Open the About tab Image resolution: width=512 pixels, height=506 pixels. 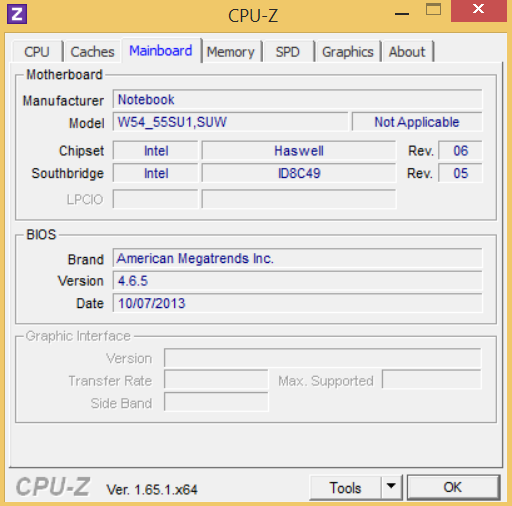click(x=407, y=52)
